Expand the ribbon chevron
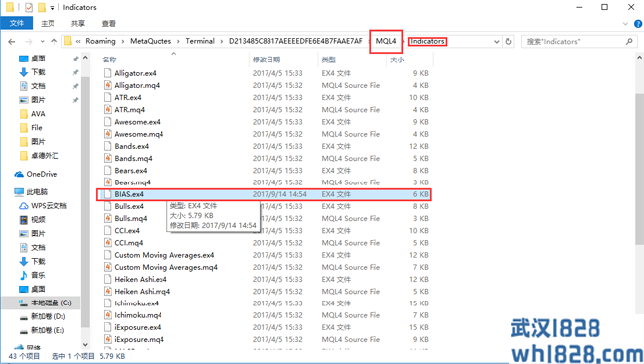Image resolution: width=644 pixels, height=364 pixels. 625,24
